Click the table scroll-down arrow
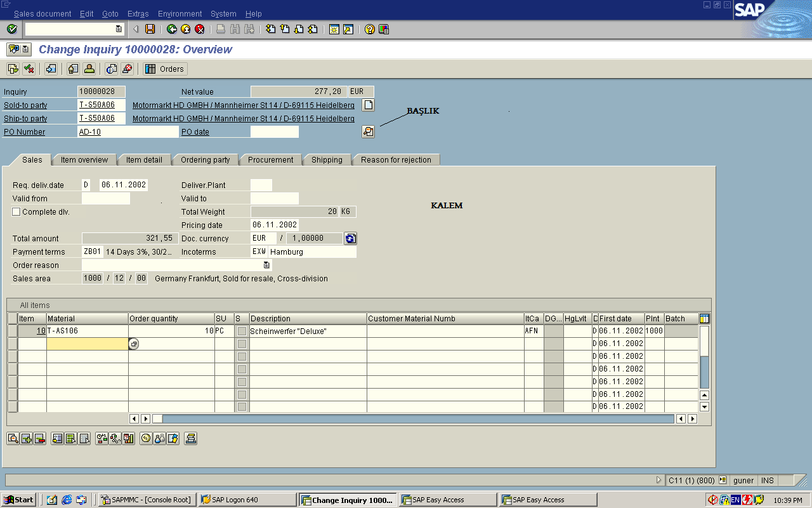The image size is (812, 508). (x=704, y=406)
